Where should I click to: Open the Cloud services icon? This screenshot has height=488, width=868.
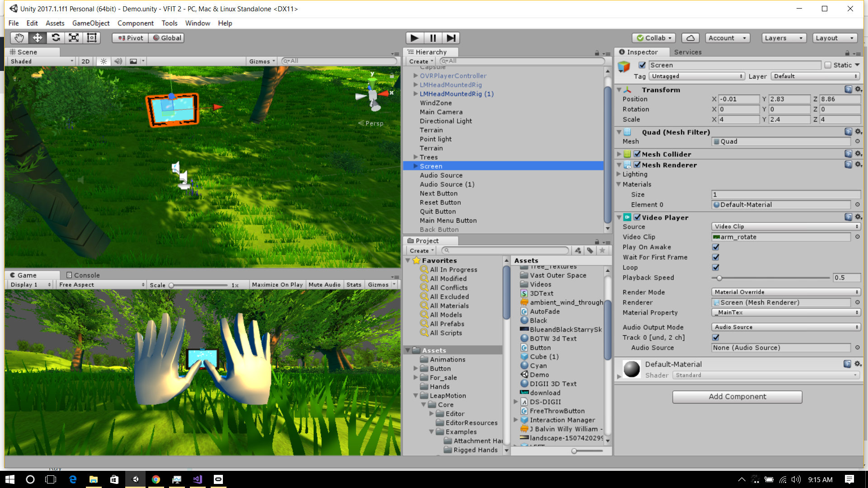(690, 38)
